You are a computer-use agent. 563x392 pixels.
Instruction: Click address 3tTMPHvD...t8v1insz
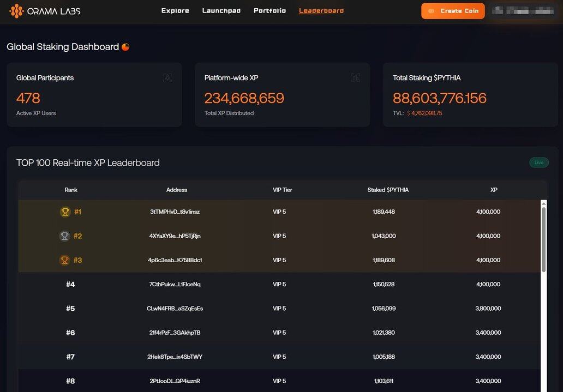click(x=175, y=212)
